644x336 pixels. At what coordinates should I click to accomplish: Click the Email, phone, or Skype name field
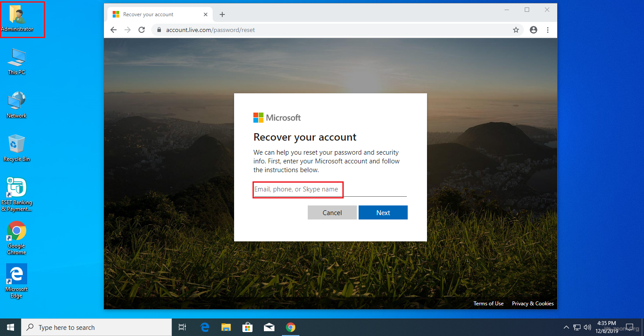coord(330,189)
